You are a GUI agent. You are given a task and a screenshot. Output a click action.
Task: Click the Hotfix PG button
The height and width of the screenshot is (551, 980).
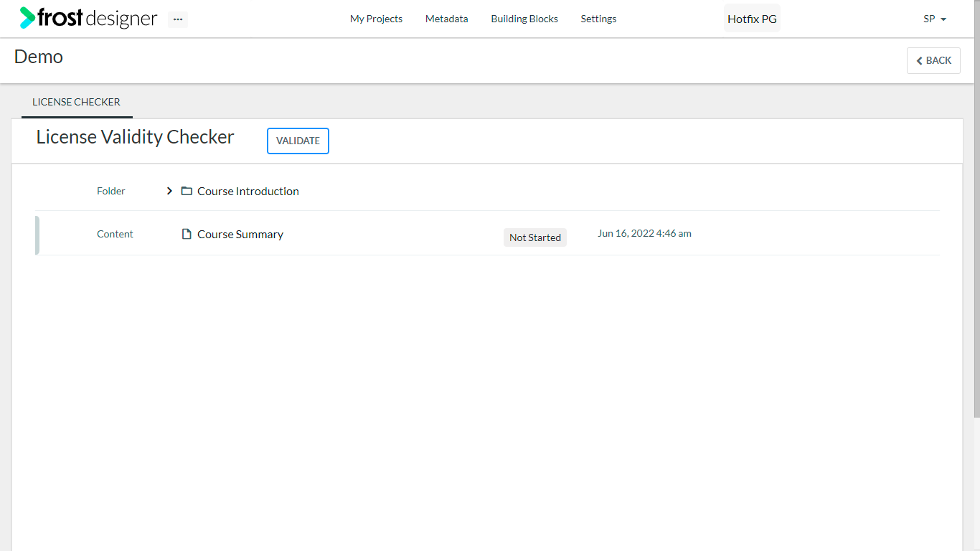[752, 19]
